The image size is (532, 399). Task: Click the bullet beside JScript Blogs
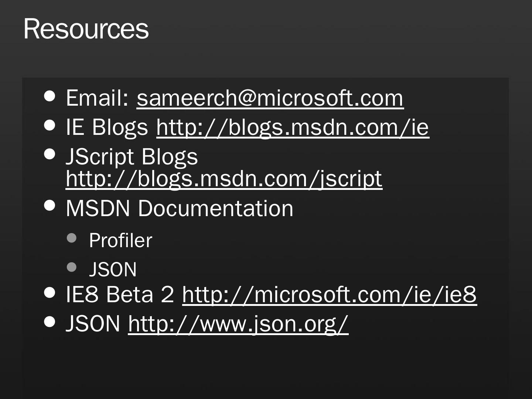(x=50, y=154)
